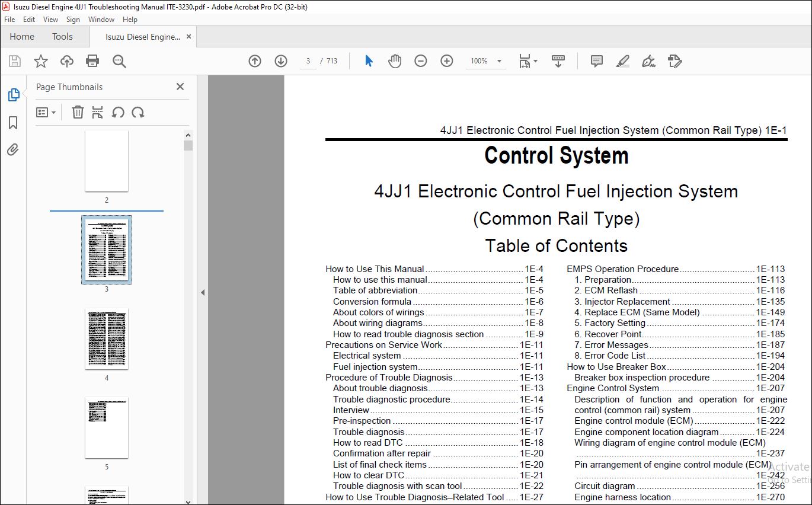Activate the Hand pan tool
Screen dimensions: 812x505
click(x=395, y=61)
